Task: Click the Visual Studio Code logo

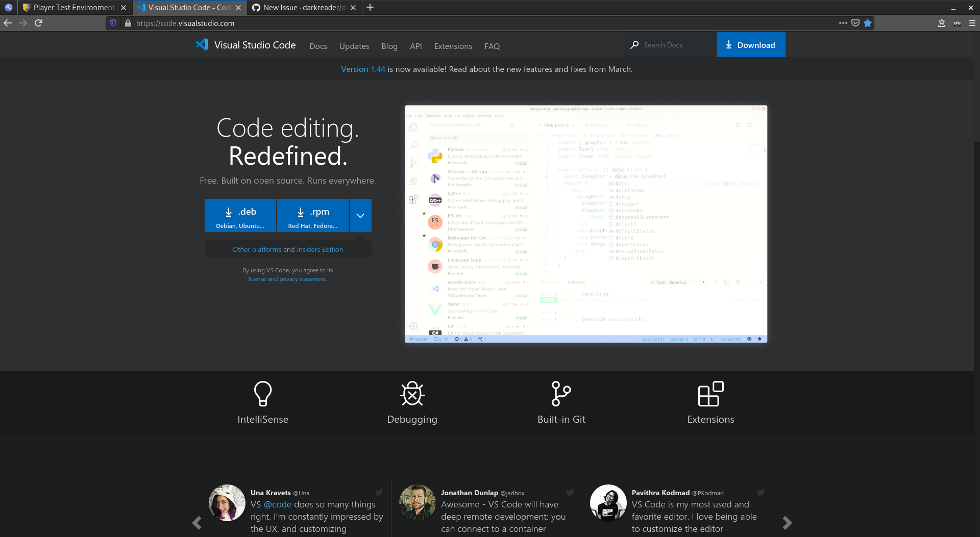Action: [x=202, y=45]
